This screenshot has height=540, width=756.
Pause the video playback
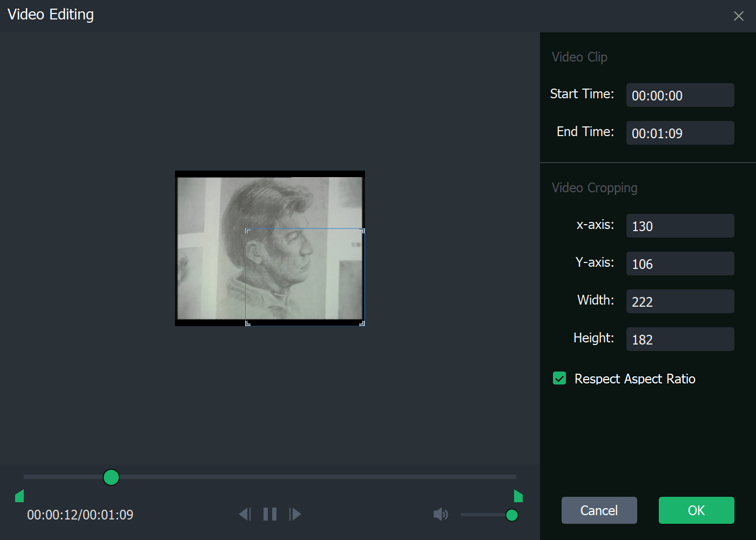(269, 514)
